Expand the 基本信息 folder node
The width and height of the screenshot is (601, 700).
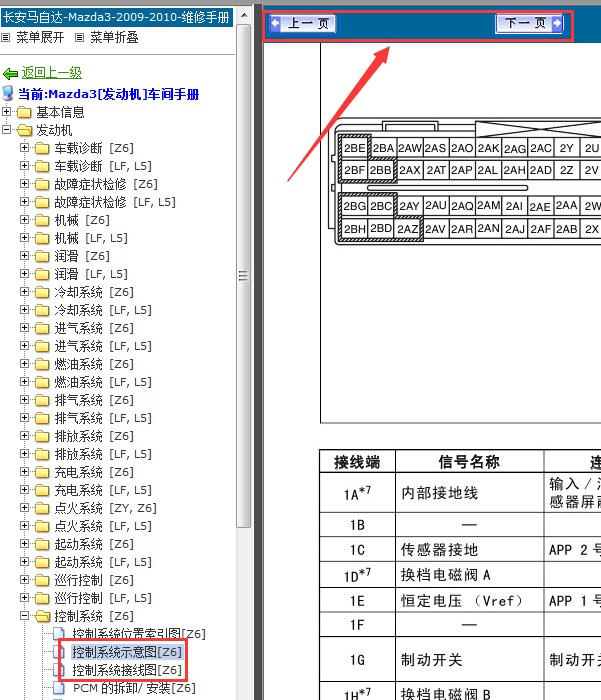pos(7,111)
